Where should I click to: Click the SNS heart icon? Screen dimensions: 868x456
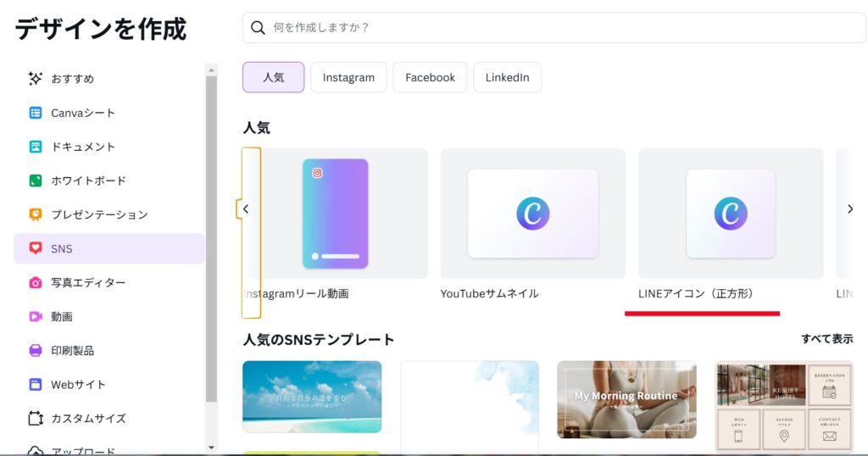coord(36,248)
